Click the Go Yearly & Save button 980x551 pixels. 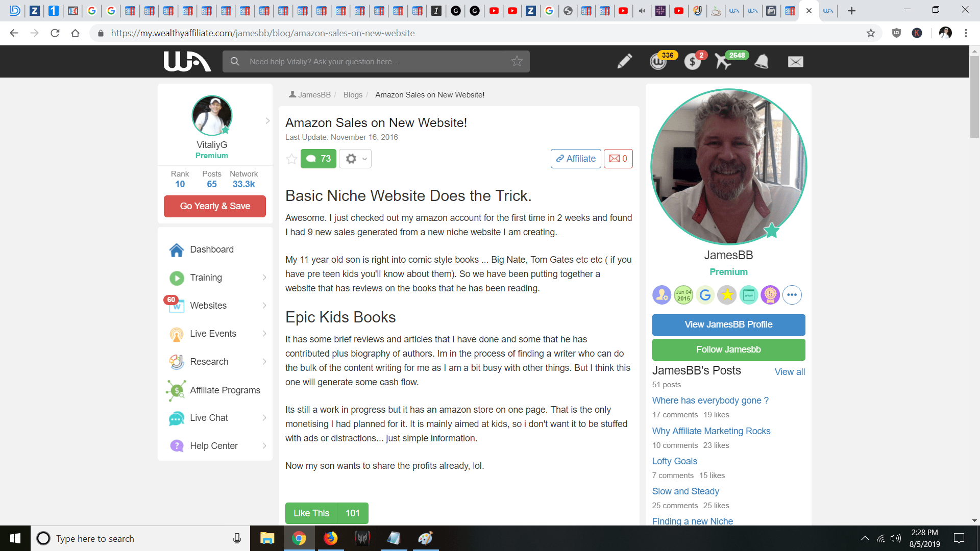pos(215,206)
